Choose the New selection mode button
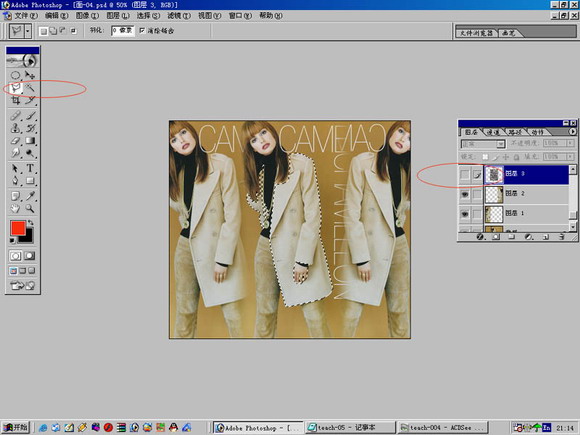580x435 pixels. point(44,31)
